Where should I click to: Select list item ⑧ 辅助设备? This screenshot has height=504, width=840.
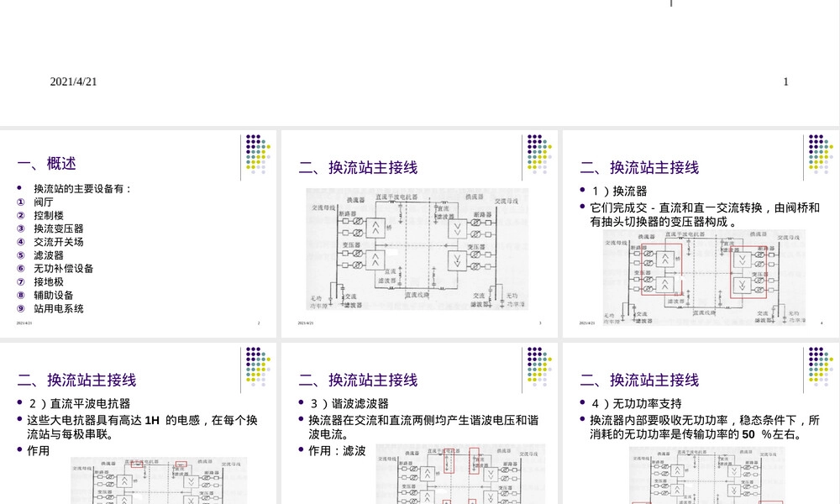tap(45, 295)
